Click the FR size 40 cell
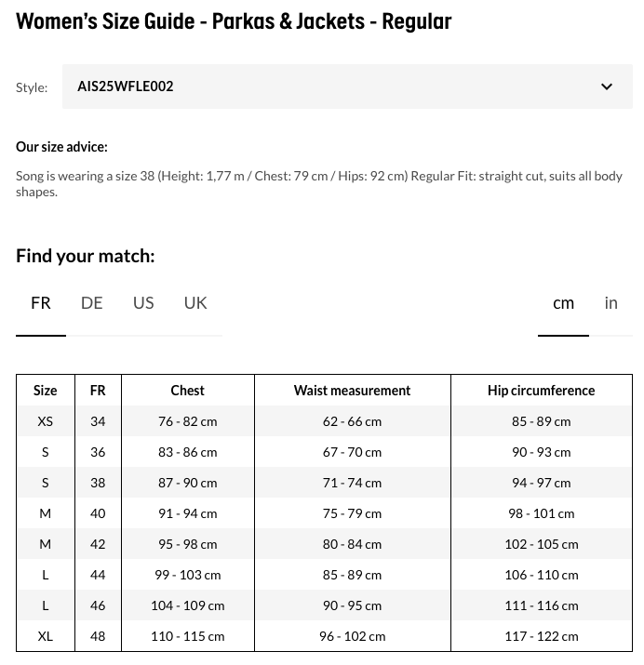644x665 pixels. (98, 513)
